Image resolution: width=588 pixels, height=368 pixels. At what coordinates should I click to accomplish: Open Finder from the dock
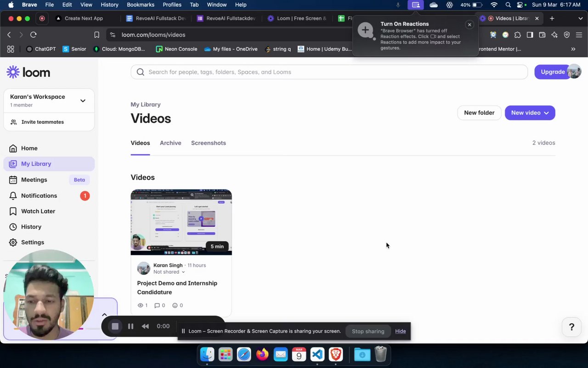(207, 354)
